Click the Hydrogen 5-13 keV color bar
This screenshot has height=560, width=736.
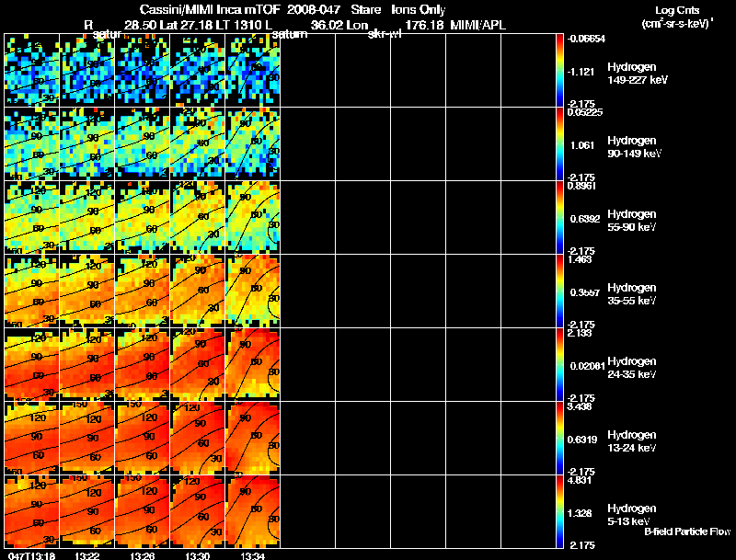(x=559, y=511)
